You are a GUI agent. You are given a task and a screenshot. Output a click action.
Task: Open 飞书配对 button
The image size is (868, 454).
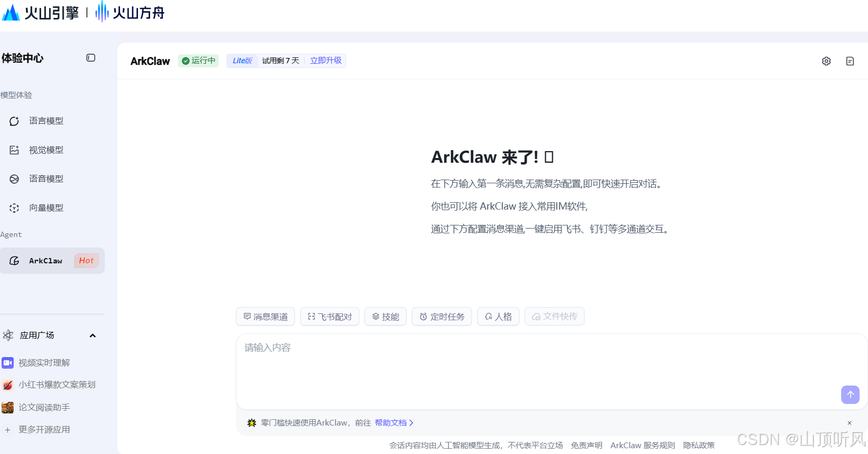click(330, 317)
